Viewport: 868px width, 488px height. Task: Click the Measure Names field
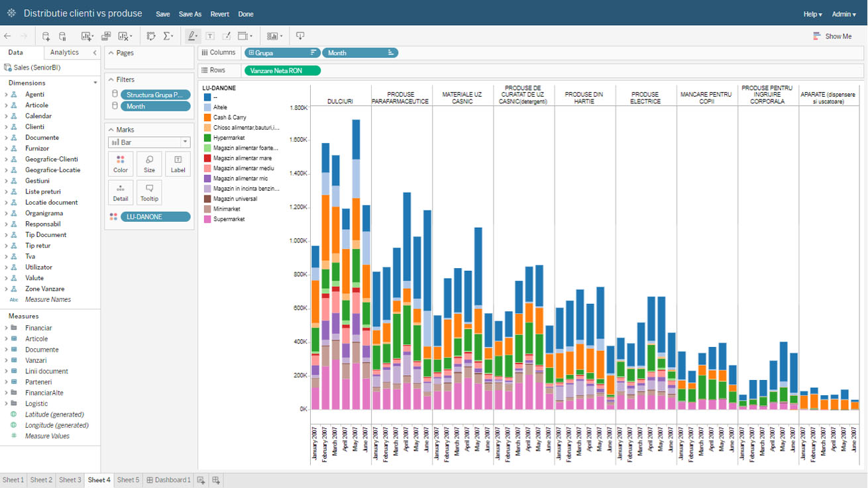click(48, 300)
